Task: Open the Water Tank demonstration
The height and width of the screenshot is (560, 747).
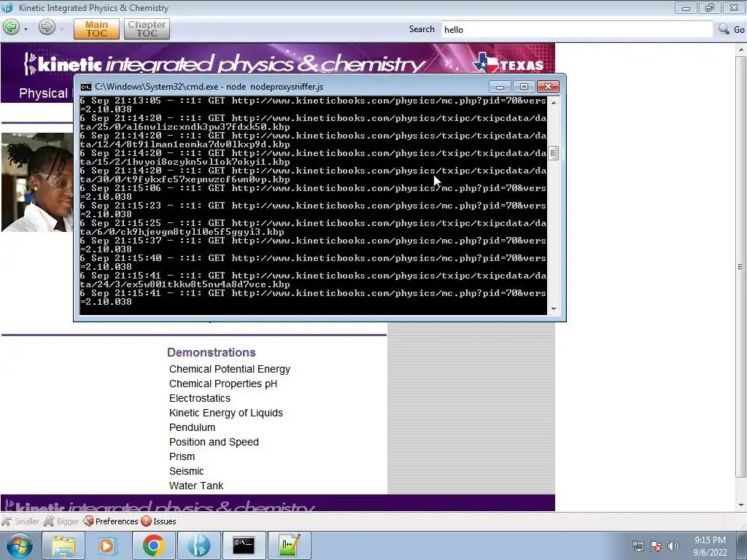Action: click(196, 486)
